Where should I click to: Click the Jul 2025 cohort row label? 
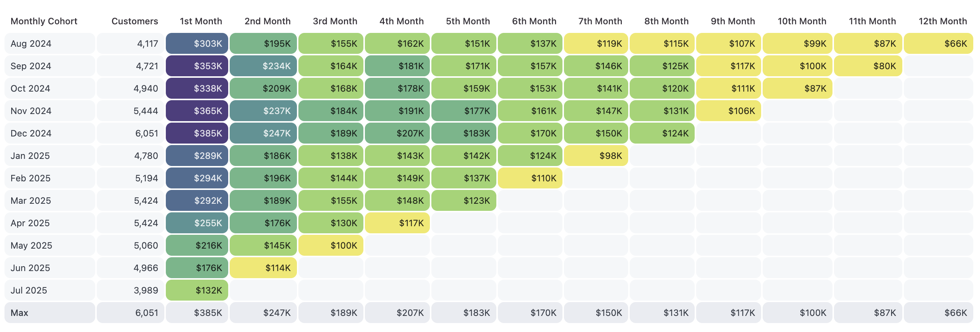pos(29,290)
